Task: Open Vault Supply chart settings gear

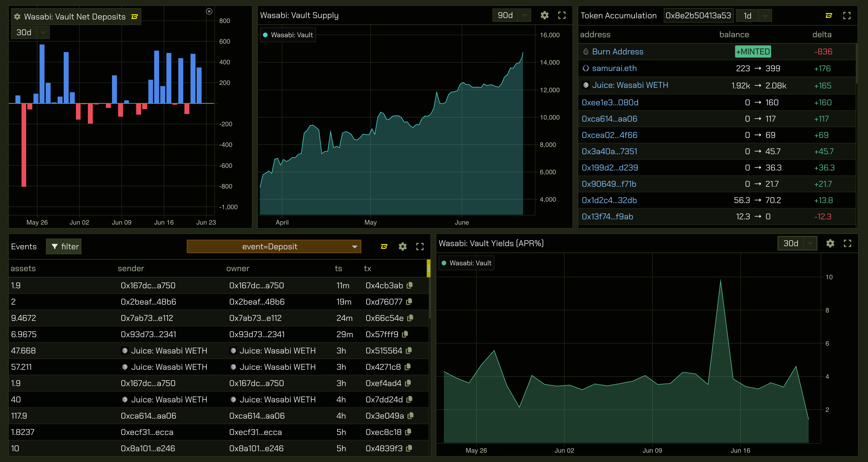Action: coord(544,15)
